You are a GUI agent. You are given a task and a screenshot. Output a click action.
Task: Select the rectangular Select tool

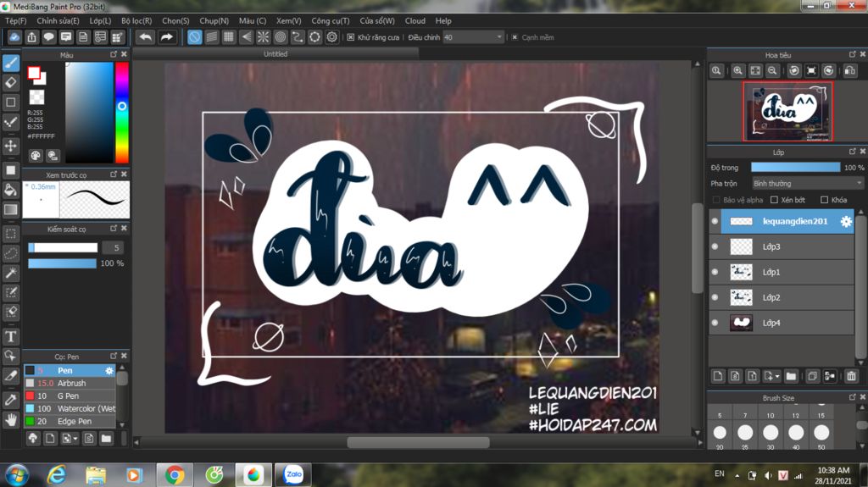pyautogui.click(x=10, y=234)
